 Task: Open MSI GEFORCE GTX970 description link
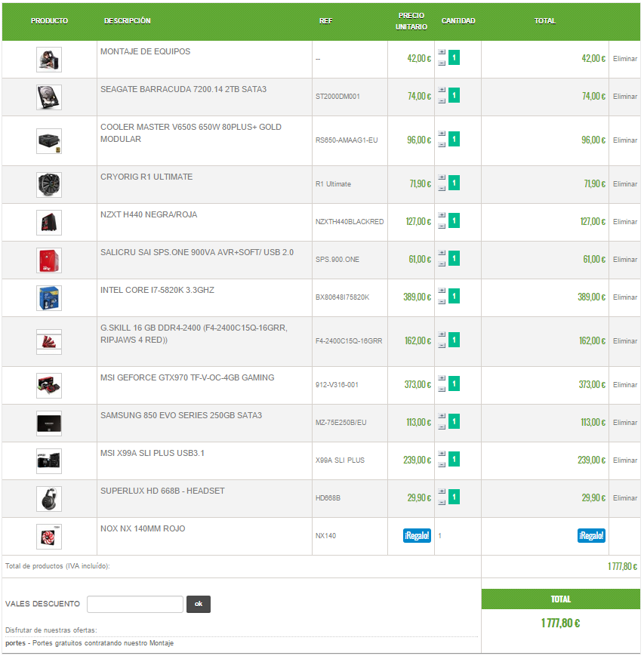(x=187, y=377)
